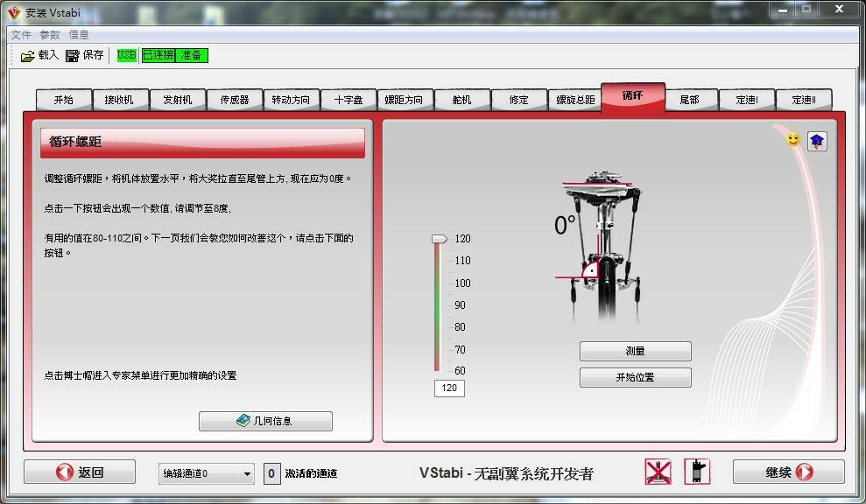Click the Vstabi app logo in title bar

14,12
